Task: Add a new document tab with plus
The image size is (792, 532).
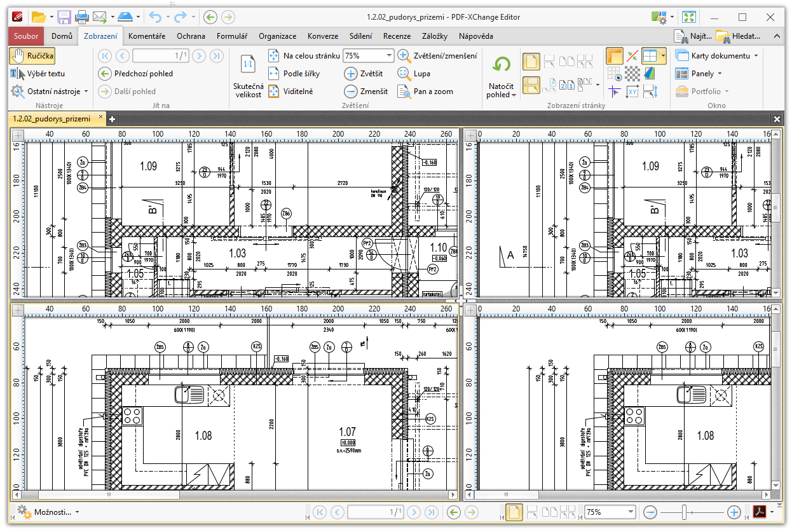Action: point(112,119)
